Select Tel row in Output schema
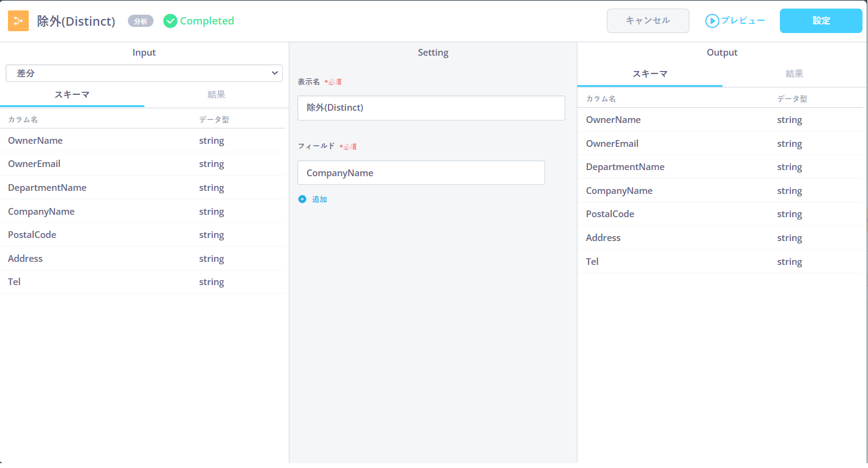Viewport: 868px width, 468px height. click(720, 262)
